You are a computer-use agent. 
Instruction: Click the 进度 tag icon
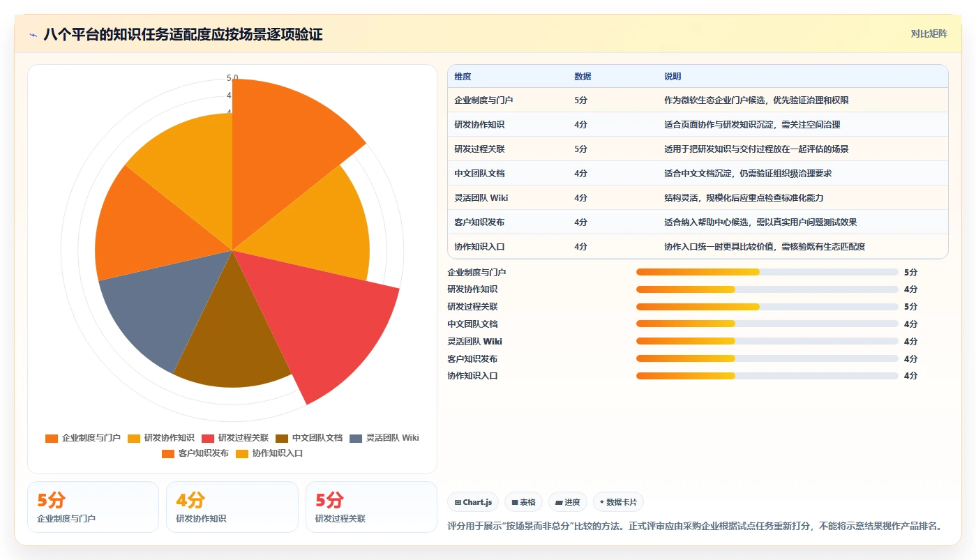(559, 502)
